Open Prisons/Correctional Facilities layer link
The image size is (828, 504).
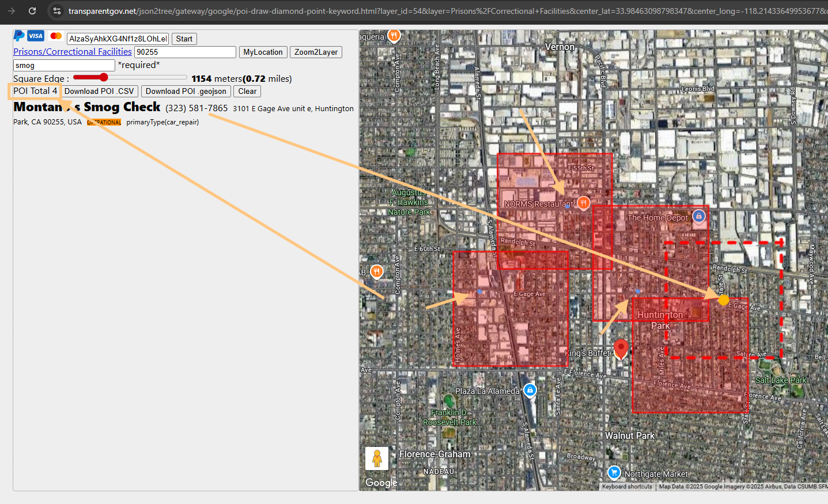tap(73, 52)
